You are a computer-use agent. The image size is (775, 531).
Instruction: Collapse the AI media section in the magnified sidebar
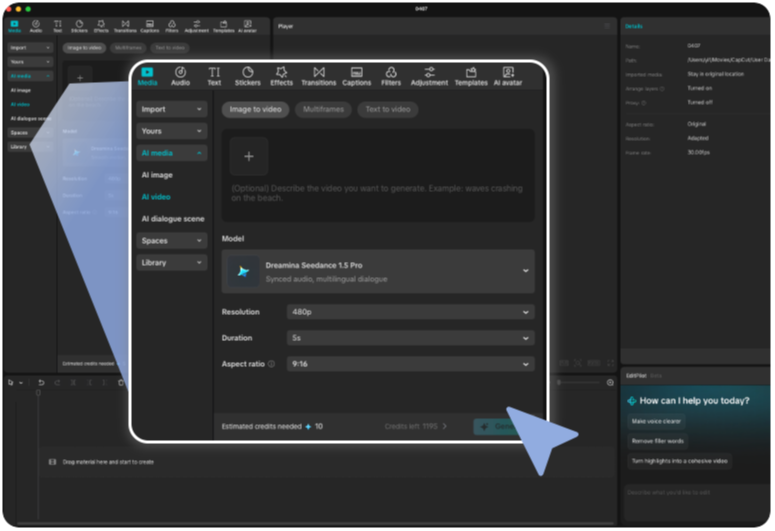pos(172,153)
